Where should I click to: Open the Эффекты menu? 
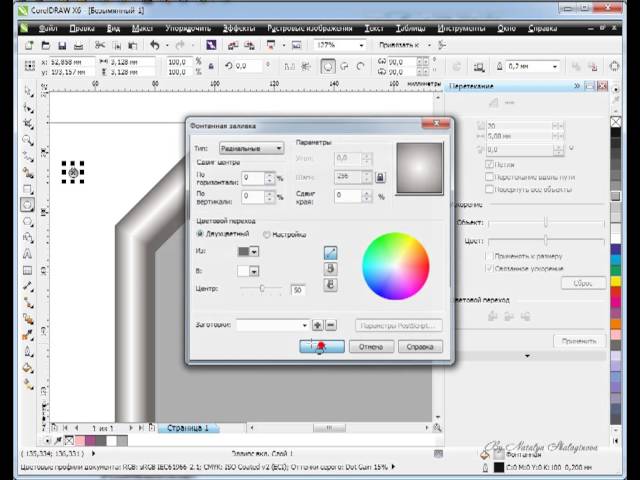pos(238,29)
